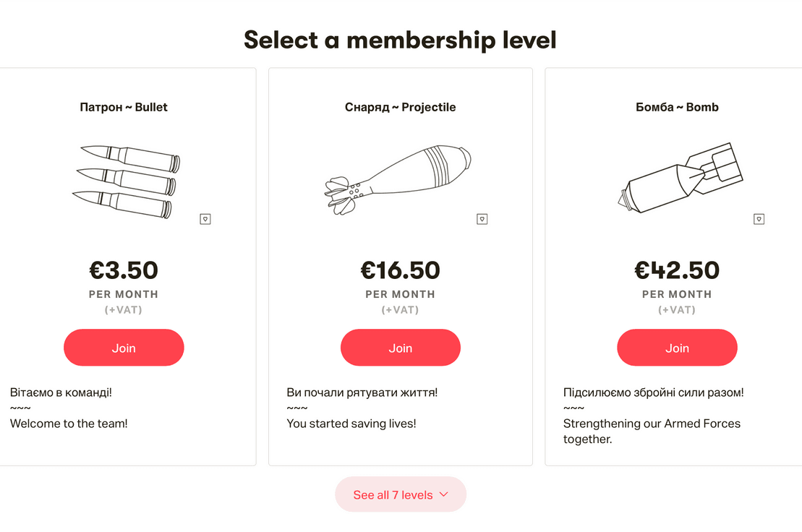Click the Select a membership level heading
The width and height of the screenshot is (802, 532).
(x=400, y=40)
